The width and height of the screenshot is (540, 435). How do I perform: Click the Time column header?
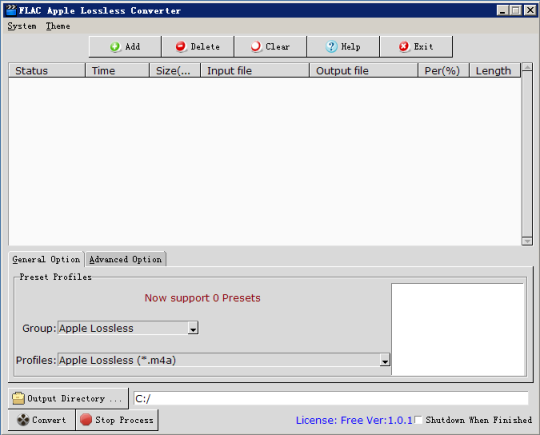[x=117, y=71]
